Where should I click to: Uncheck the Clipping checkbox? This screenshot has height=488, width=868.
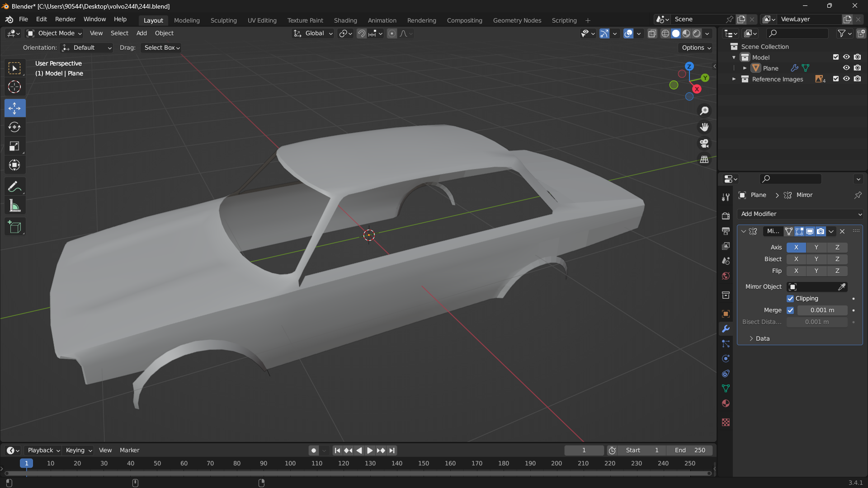coord(790,299)
